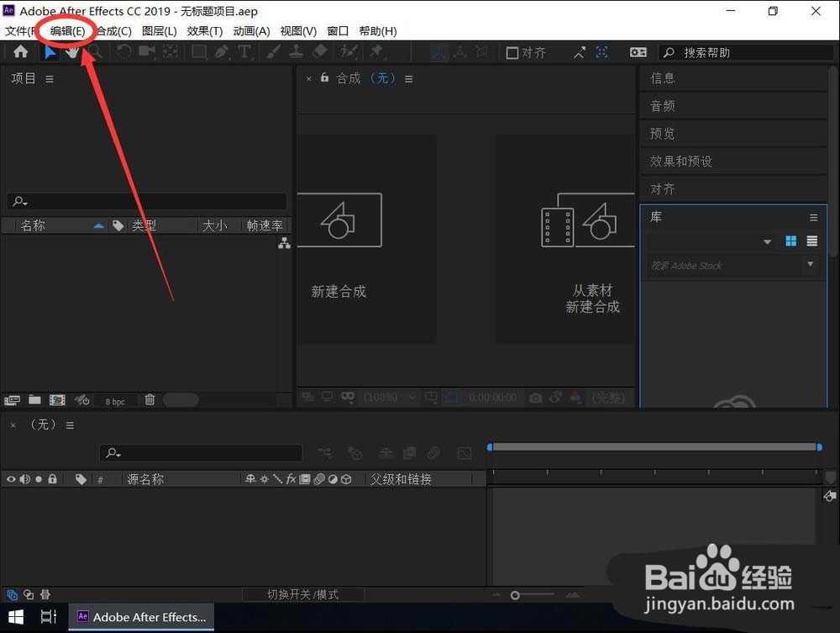This screenshot has width=840, height=633.
Task: Toggle the solo dot column header in timeline
Action: (39, 479)
